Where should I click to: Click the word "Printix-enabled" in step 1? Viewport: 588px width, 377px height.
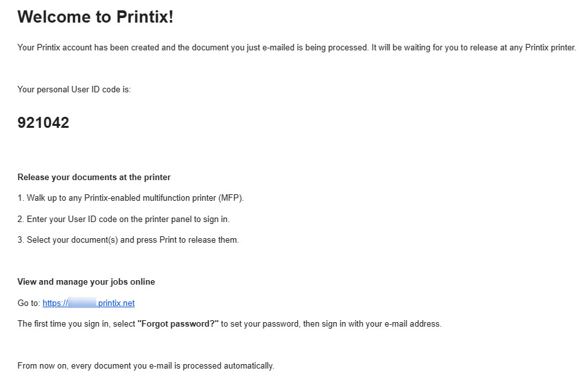coord(112,198)
